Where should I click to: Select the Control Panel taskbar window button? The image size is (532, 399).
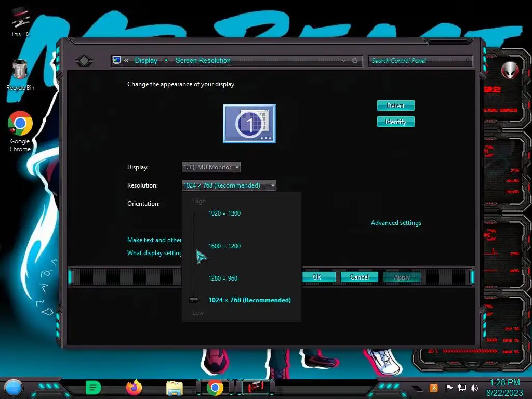256,388
